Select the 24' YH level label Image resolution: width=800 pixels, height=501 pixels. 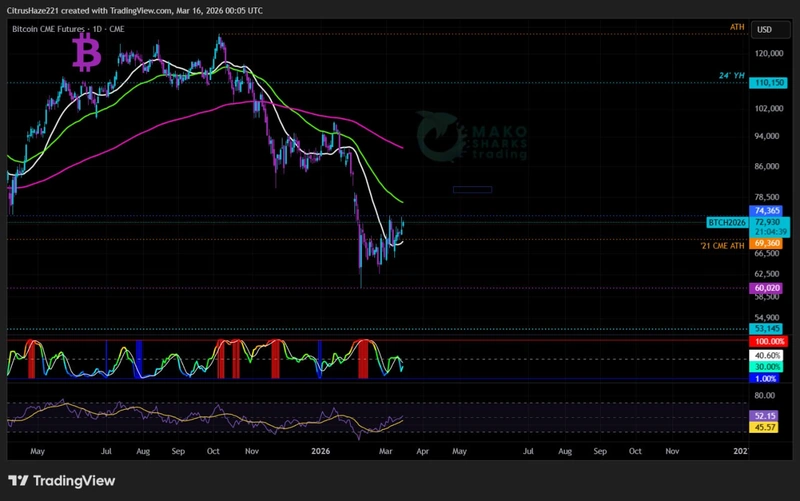point(731,76)
